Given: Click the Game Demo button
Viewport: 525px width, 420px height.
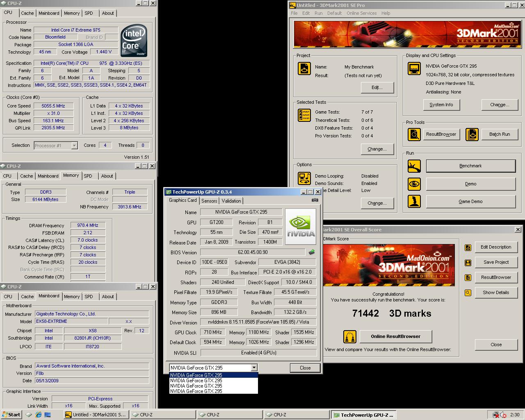Looking at the screenshot, I should pos(470,202).
